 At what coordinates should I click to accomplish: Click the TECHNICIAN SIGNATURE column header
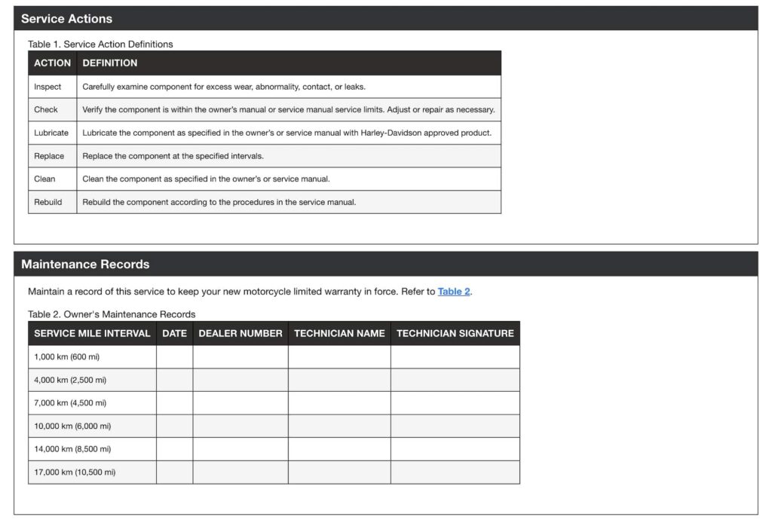coord(455,332)
